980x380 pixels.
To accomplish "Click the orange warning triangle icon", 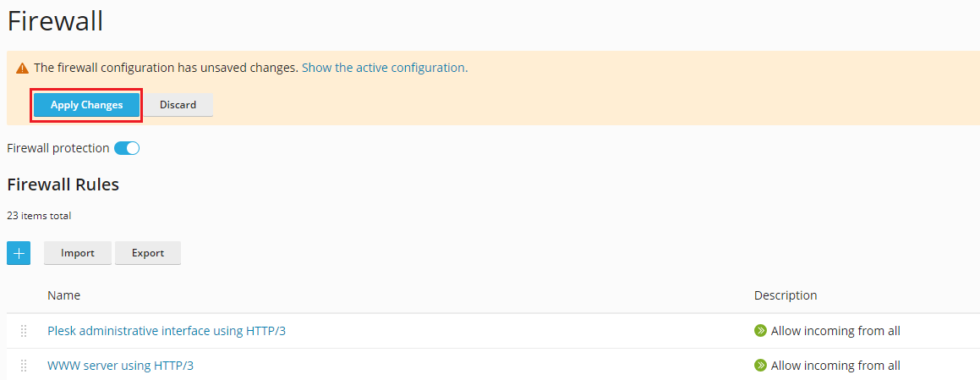I will [23, 68].
